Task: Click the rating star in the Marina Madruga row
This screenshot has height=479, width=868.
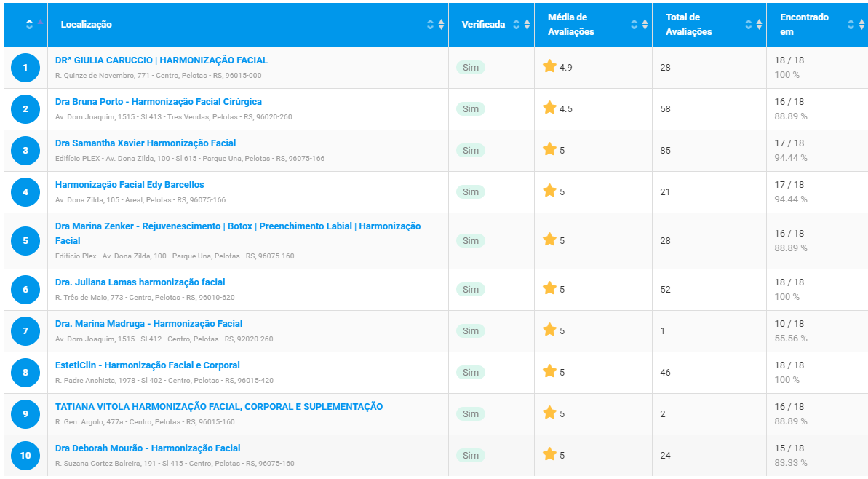Action: point(550,330)
